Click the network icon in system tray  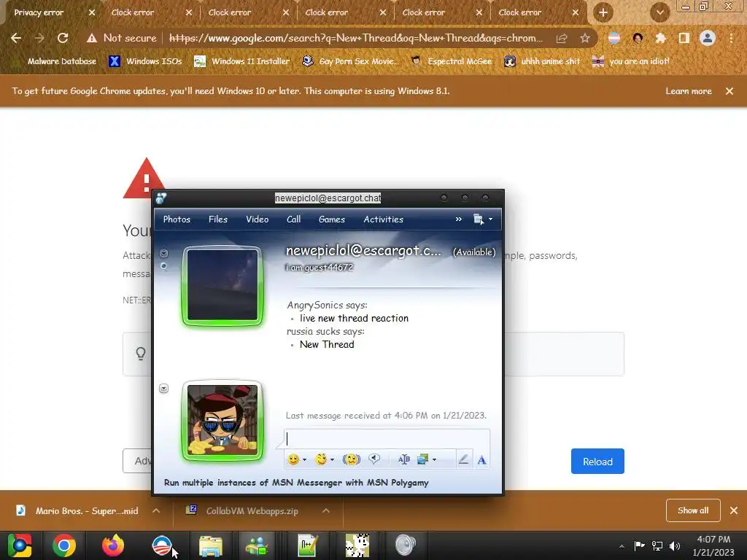657,545
